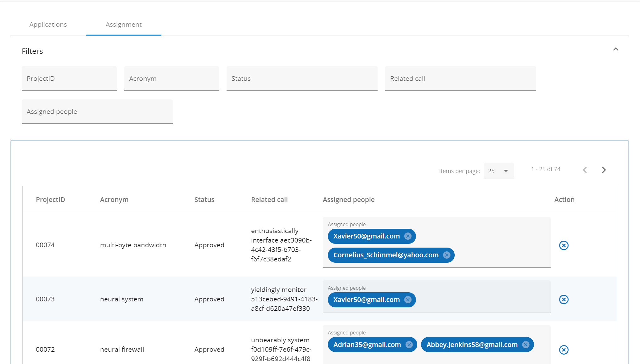Collapse the Filters panel chevron
The image size is (640, 364).
(x=615, y=49)
